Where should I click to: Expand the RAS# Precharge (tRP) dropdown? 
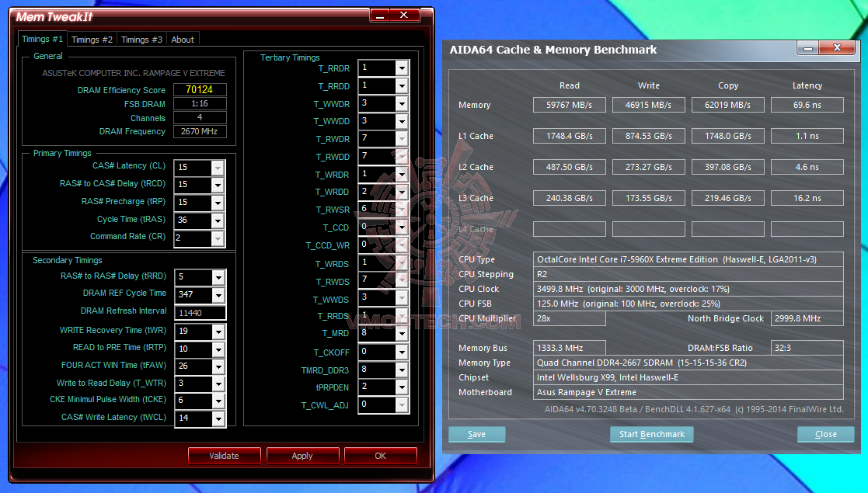[x=218, y=203]
